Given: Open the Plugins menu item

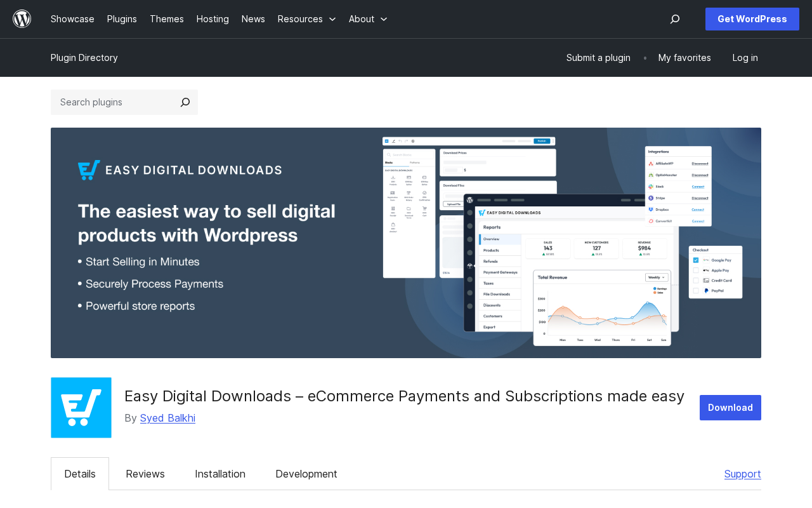Looking at the screenshot, I should 122,19.
